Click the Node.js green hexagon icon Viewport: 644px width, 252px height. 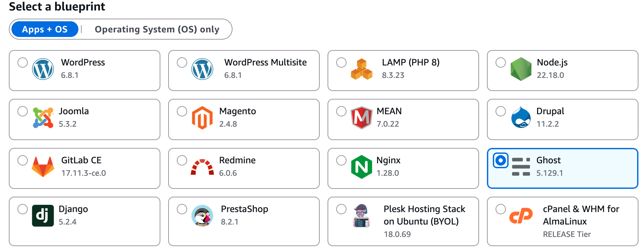[x=521, y=69]
